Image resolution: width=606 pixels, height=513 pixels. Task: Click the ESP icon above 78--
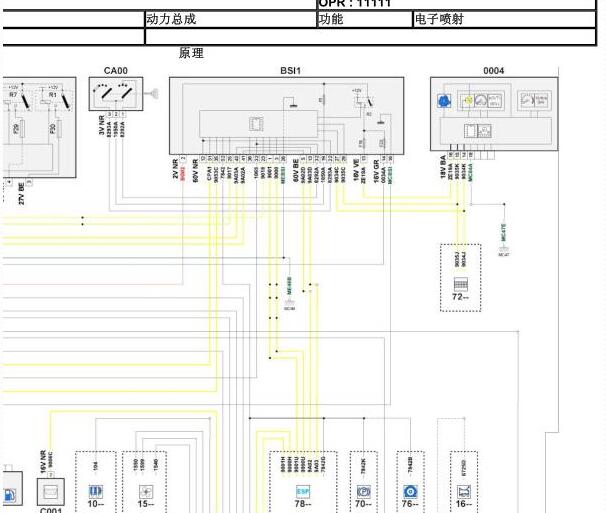coord(303,491)
